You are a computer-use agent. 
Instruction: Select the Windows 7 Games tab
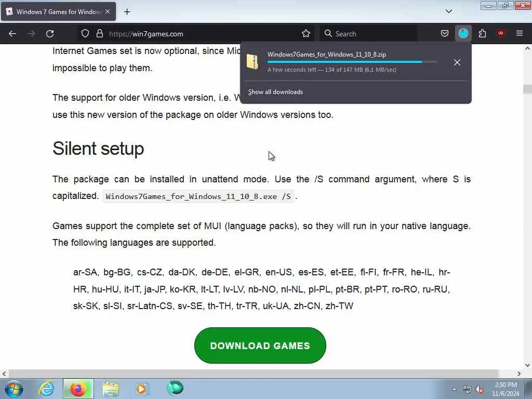click(x=58, y=11)
